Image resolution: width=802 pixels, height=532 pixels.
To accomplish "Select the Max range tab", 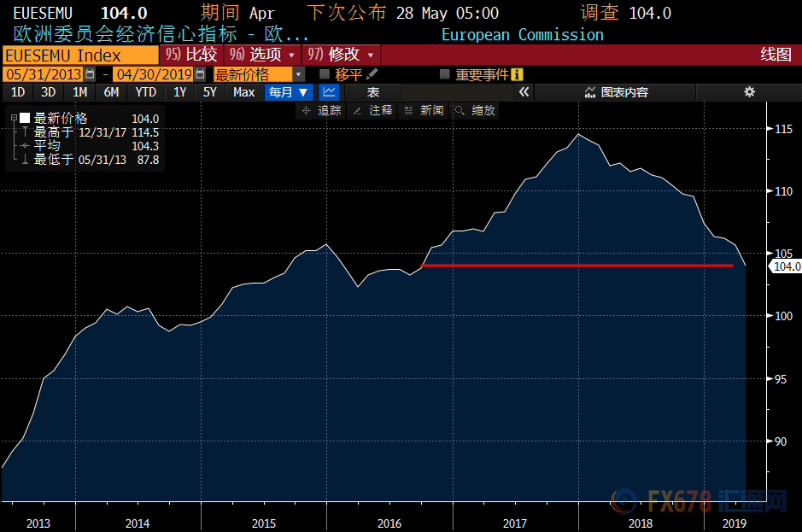I will pos(244,92).
